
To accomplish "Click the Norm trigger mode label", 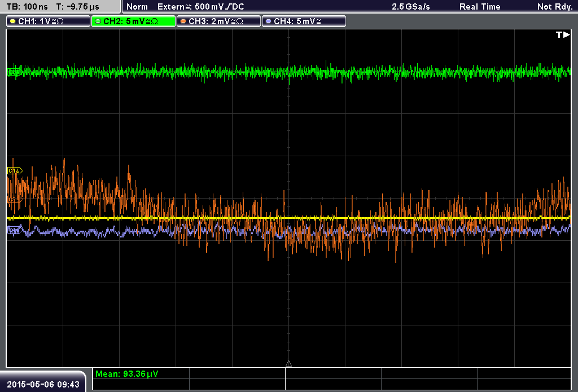I will (x=137, y=7).
